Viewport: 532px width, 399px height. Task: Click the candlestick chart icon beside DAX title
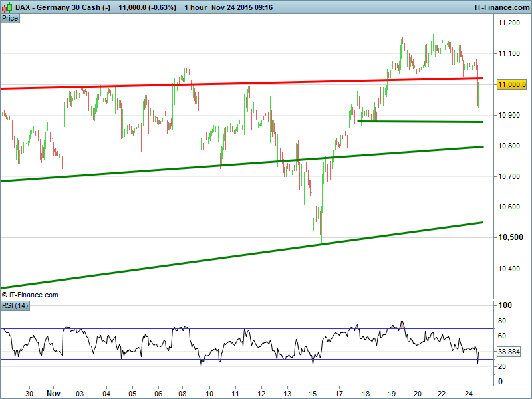click(x=7, y=7)
